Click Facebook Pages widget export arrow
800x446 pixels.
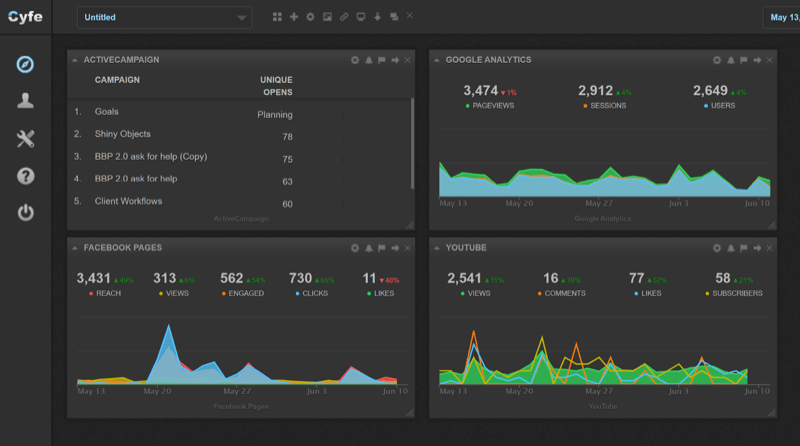395,248
